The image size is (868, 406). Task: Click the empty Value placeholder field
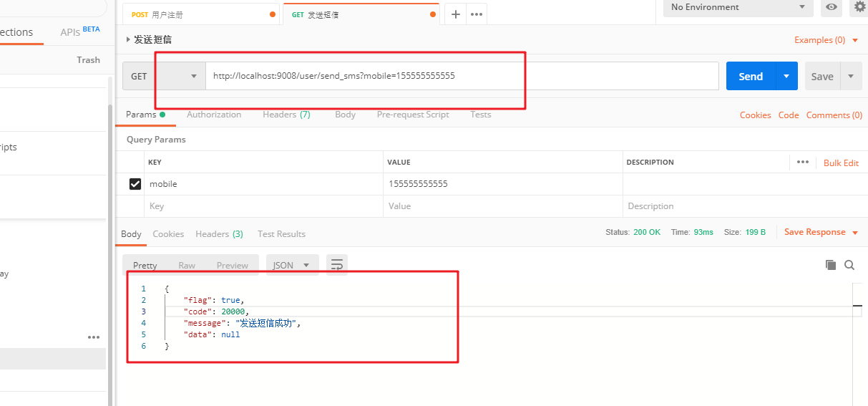[503, 206]
